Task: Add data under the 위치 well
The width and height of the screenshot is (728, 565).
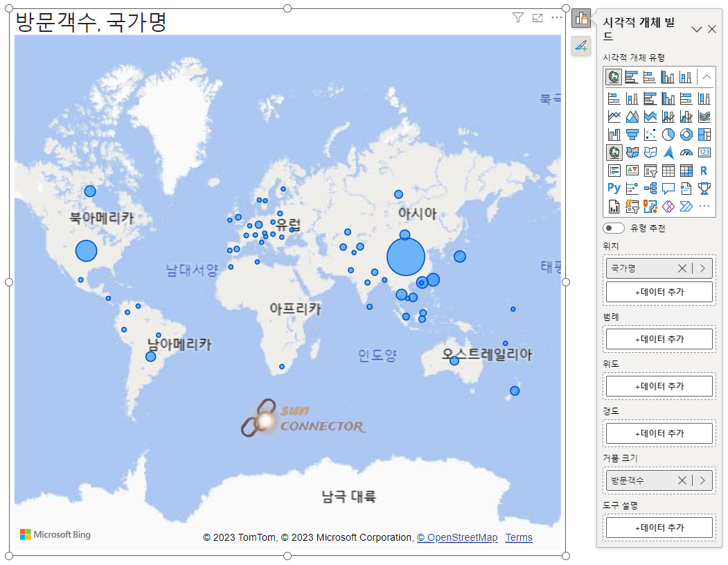Action: pyautogui.click(x=659, y=293)
